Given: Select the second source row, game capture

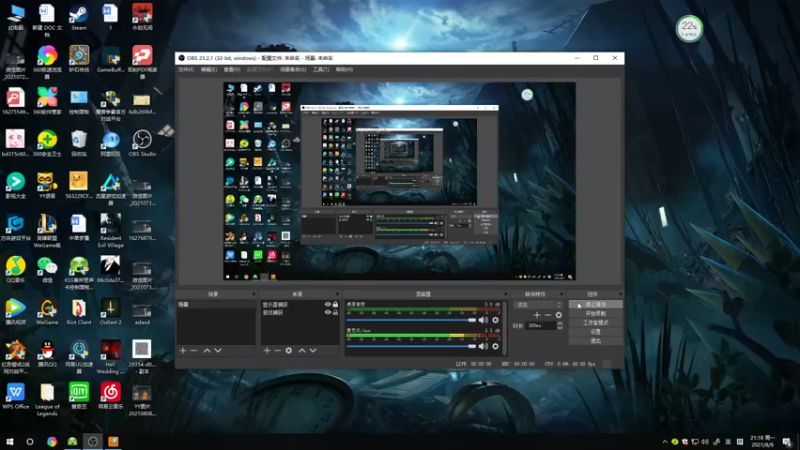Looking at the screenshot, I should pos(293,312).
